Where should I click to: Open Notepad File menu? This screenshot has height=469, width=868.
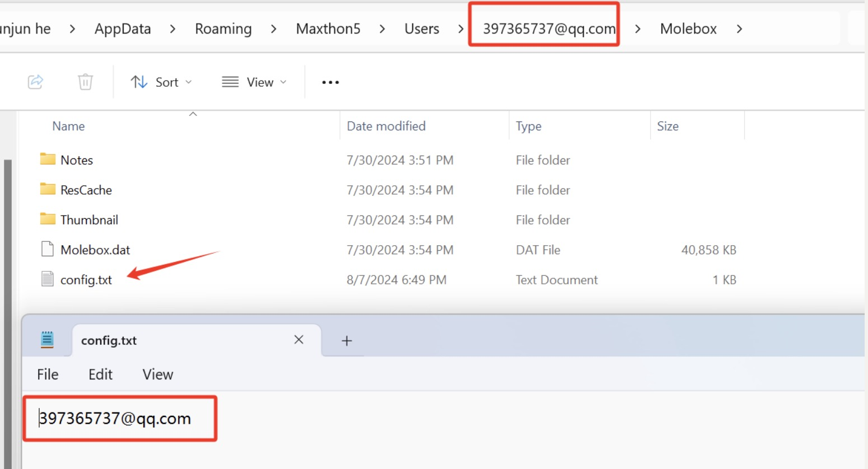pyautogui.click(x=48, y=374)
